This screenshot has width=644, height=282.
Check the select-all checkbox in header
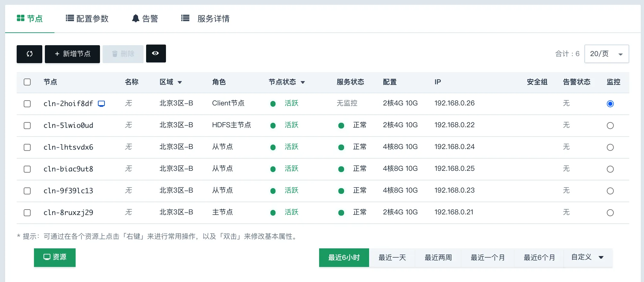click(x=27, y=82)
